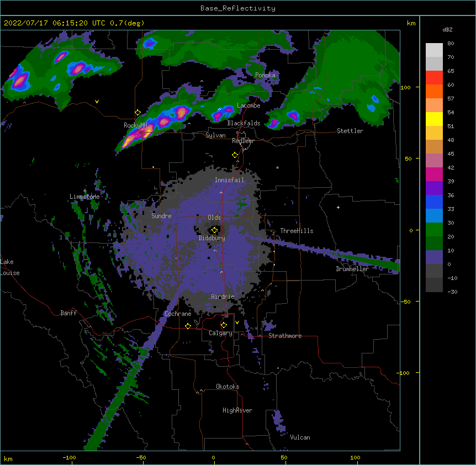Select the royal blue 33-36 dBZ swatch
The height and width of the screenshot is (465, 476).
(434, 202)
